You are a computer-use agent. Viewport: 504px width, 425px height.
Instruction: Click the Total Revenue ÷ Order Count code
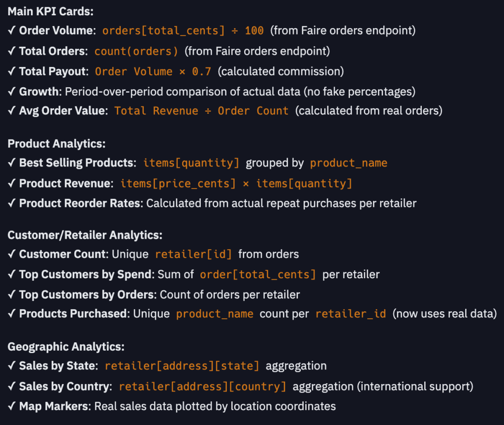pyautogui.click(x=201, y=111)
